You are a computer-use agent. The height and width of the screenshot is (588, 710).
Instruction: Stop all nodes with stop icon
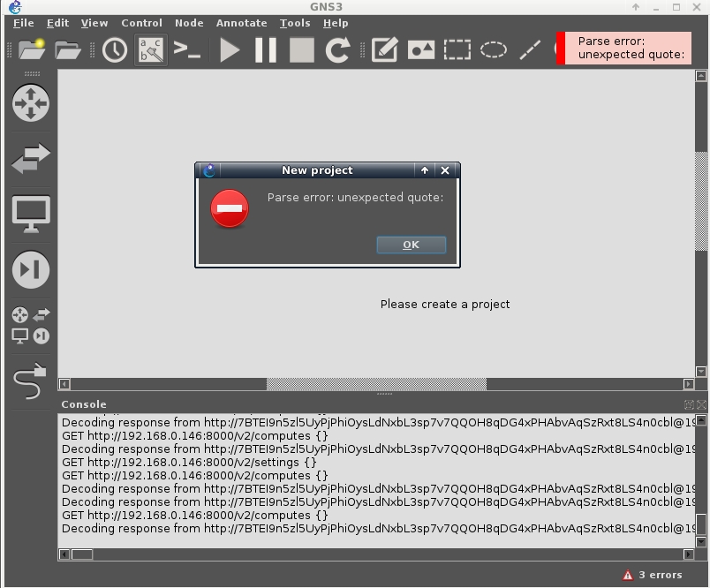point(301,49)
